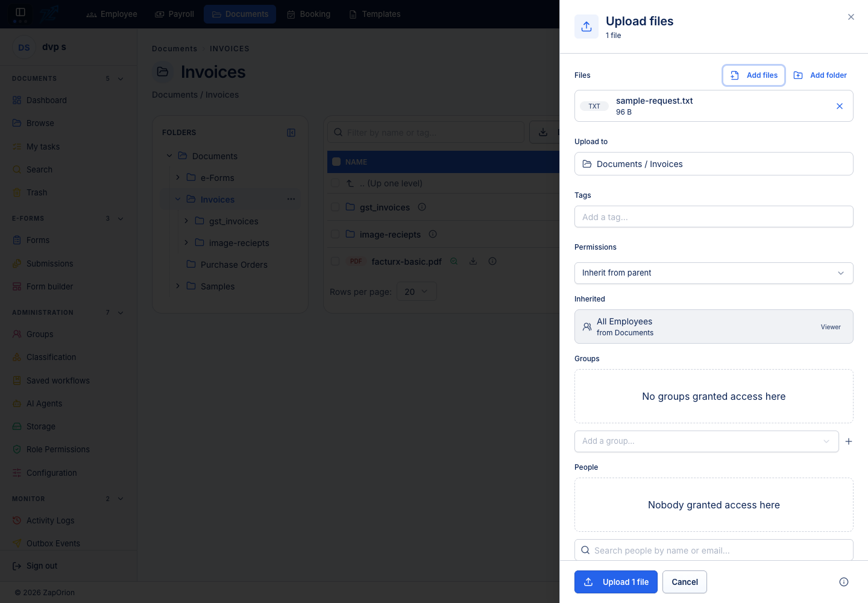Show info for gst_invoices folder

[x=422, y=207]
